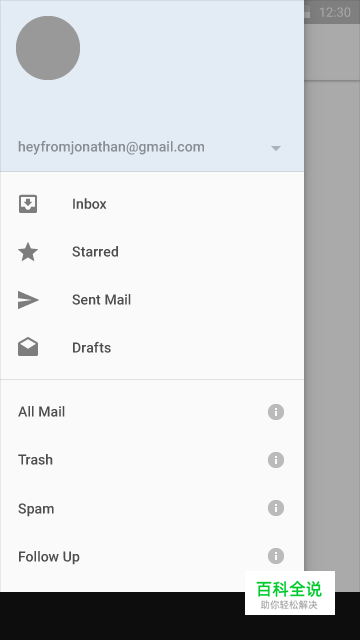Screen dimensions: 360x640
Task: Click the Drafts envelope icon
Action: click(28, 347)
